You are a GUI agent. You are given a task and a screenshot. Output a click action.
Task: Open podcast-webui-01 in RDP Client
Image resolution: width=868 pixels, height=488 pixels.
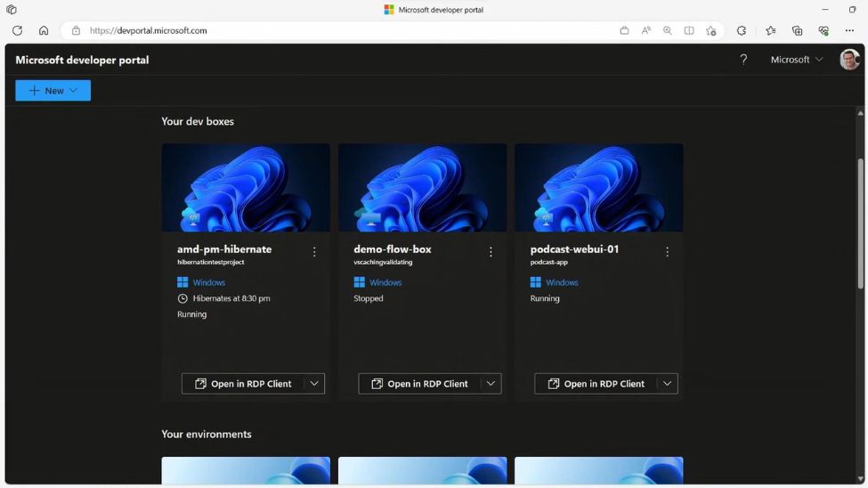(596, 383)
